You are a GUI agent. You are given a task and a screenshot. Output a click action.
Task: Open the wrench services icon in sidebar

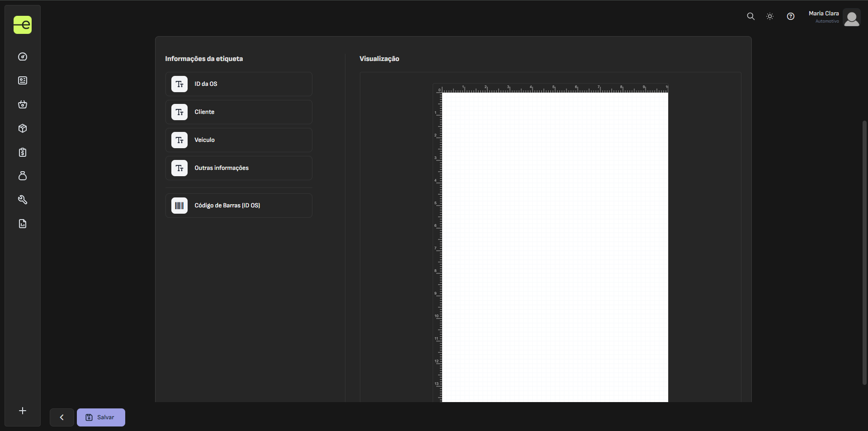[23, 200]
